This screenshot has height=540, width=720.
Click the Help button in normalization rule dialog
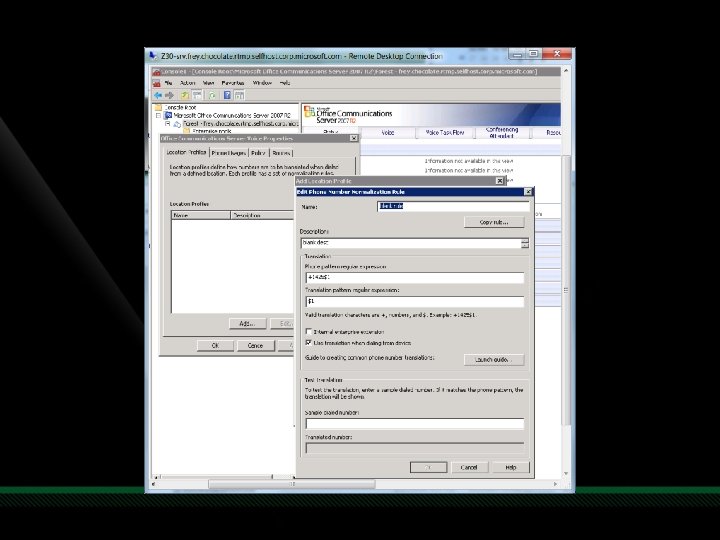[x=511, y=467]
